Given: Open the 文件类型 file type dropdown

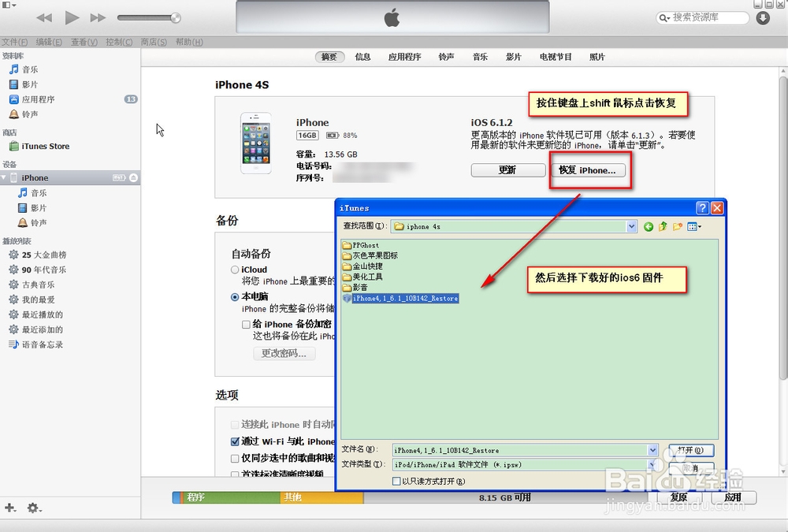Looking at the screenshot, I should click(652, 465).
